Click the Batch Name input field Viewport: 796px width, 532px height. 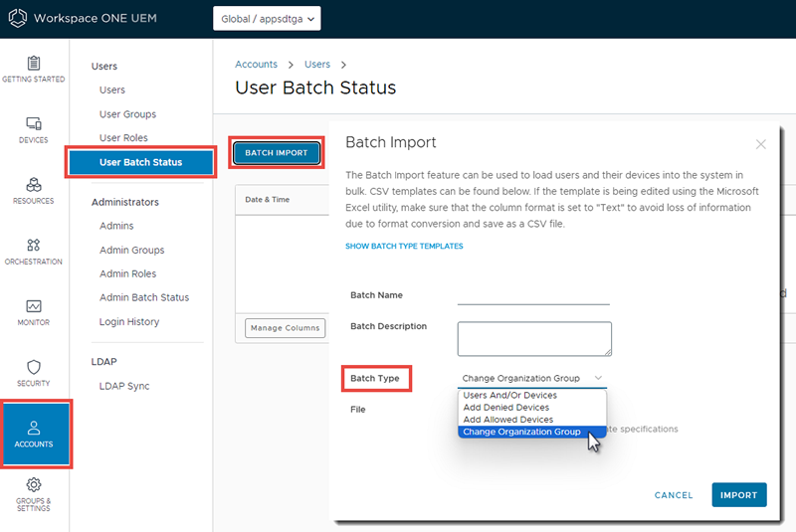coord(533,296)
